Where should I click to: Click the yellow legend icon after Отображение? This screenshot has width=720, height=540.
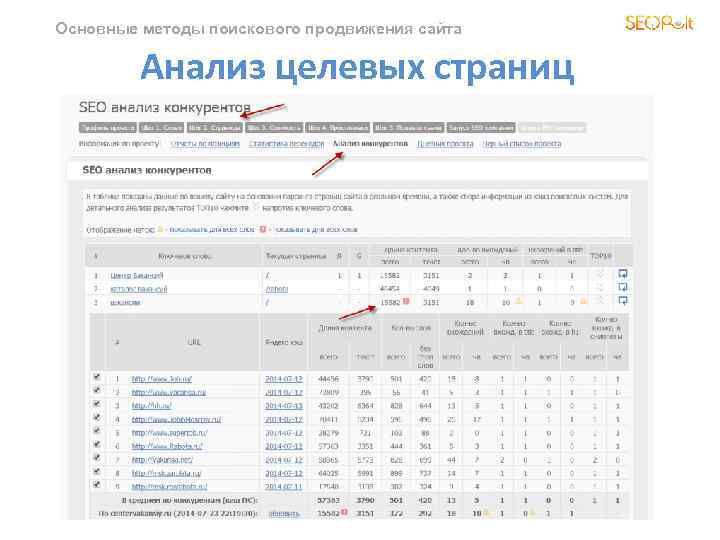click(160, 229)
